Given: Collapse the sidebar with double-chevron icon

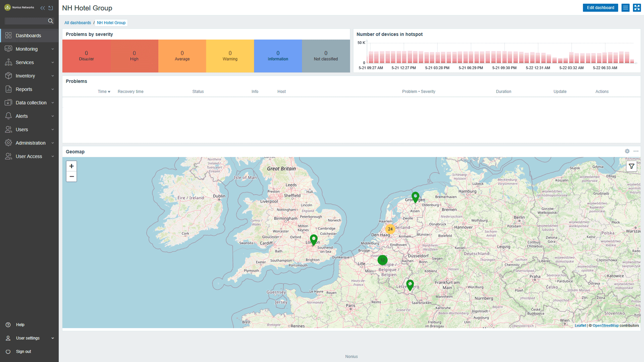Looking at the screenshot, I should pyautogui.click(x=43, y=8).
